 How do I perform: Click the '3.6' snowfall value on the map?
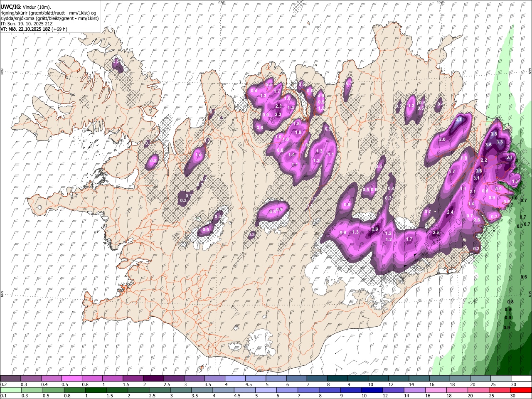488,145
